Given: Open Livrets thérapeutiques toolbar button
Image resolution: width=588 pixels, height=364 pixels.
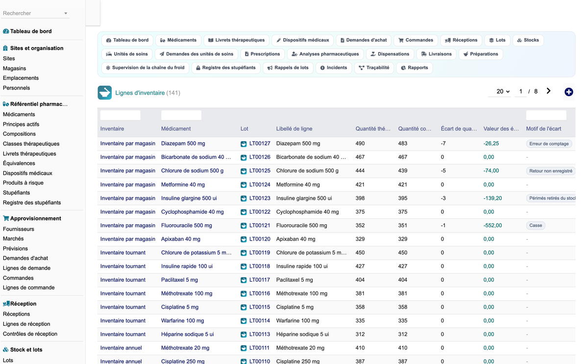Looking at the screenshot, I should point(236,40).
